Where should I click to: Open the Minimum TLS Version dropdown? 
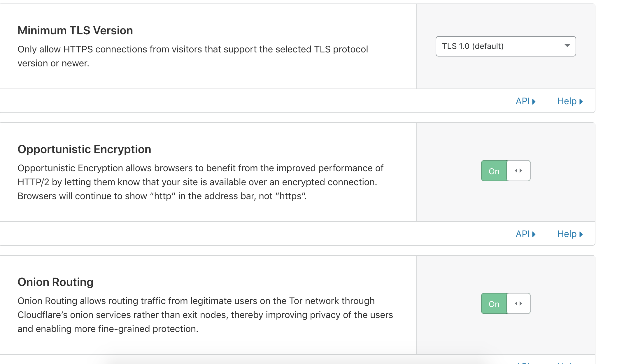pos(505,46)
